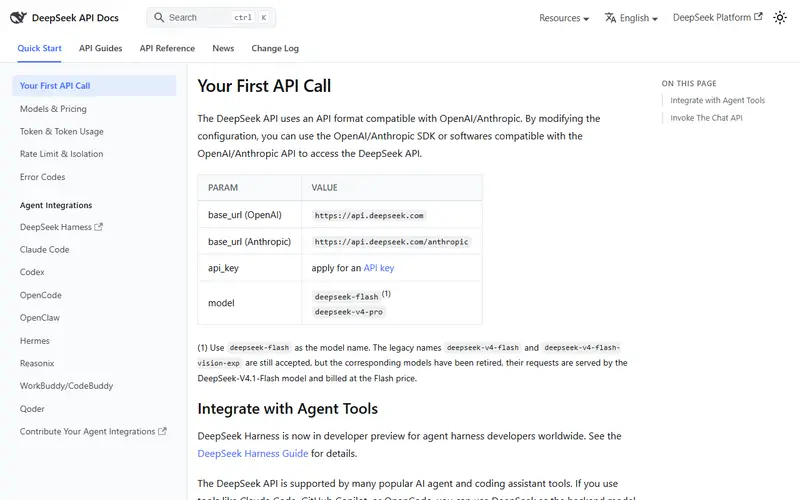800x500 pixels.
Task: Open the DeepSeek Platform link
Action: pyautogui.click(x=717, y=17)
